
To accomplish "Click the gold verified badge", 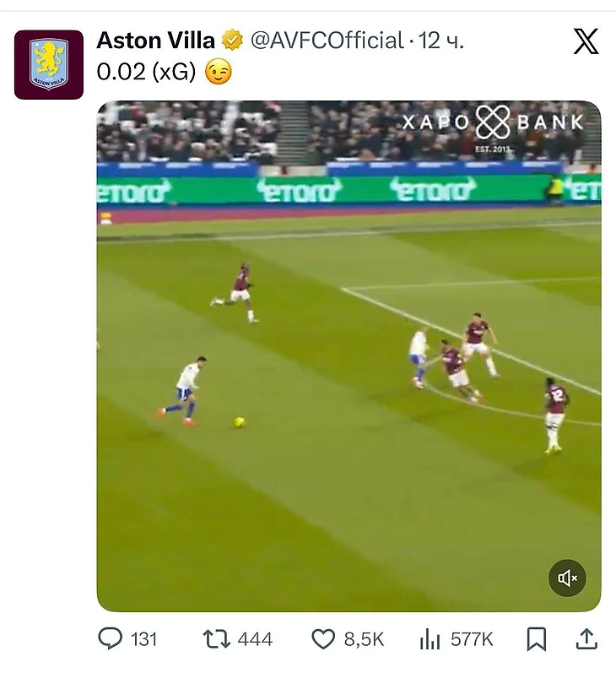I will tap(232, 40).
